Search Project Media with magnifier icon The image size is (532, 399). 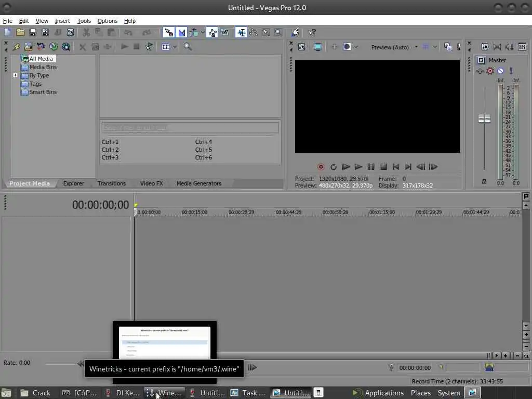point(188,47)
